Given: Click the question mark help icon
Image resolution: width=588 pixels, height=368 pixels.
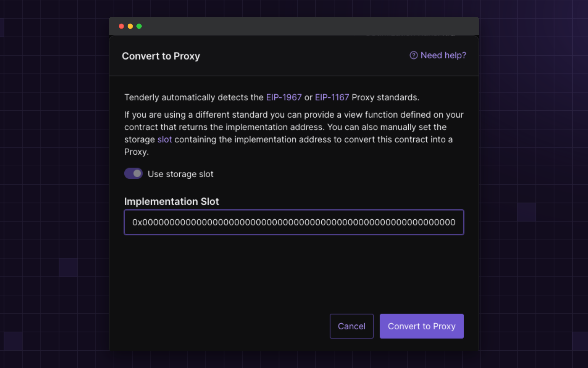Looking at the screenshot, I should coord(413,55).
